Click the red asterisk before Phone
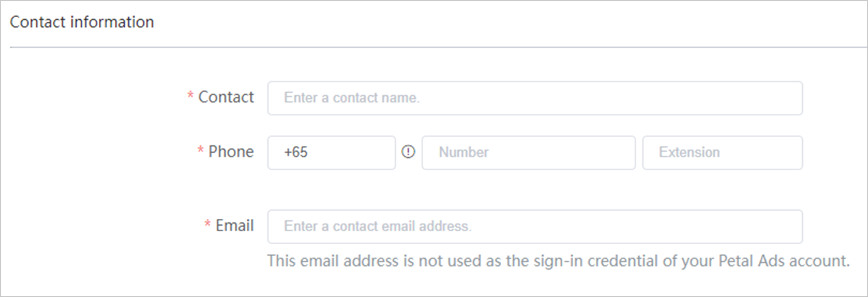Image resolution: width=868 pixels, height=297 pixels. (x=201, y=152)
